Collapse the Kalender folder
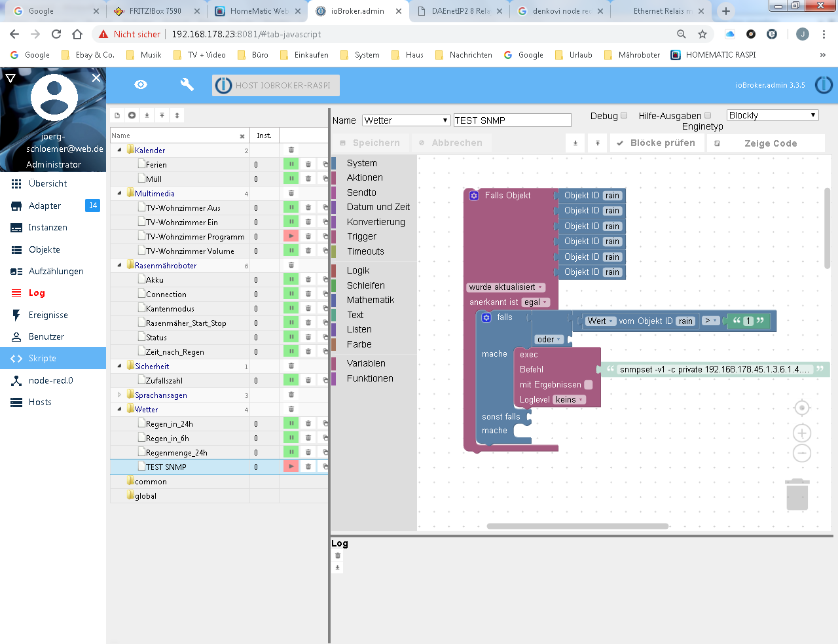Screen dimensions: 838x644 [120, 150]
